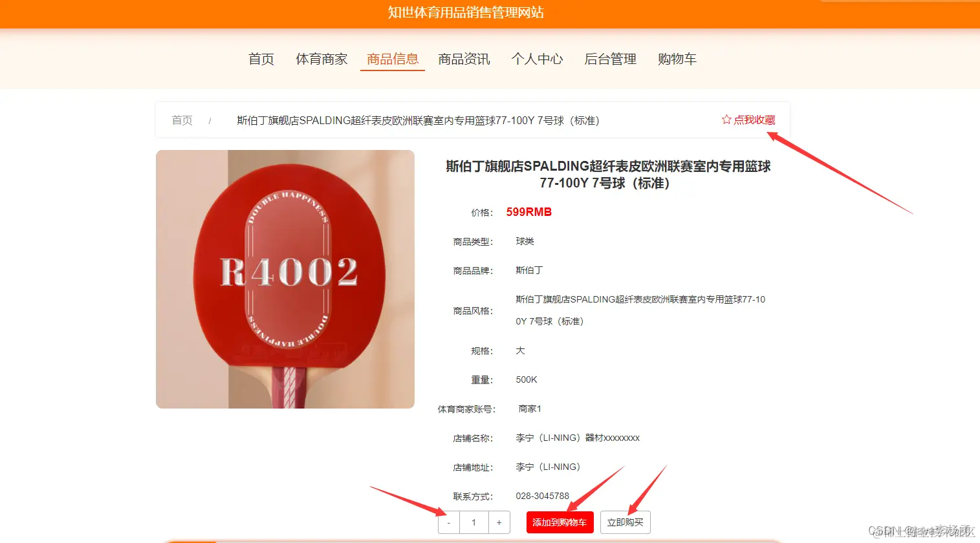Click the 立即购买 button
This screenshot has height=543, width=980.
625,522
